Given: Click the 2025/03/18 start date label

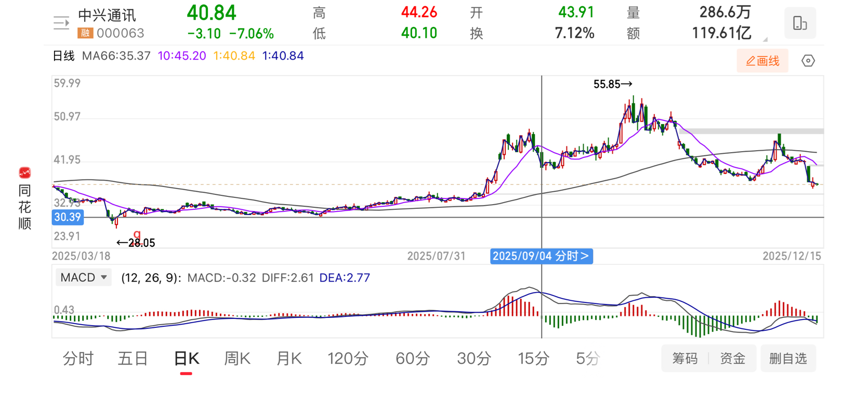Looking at the screenshot, I should 81,256.
